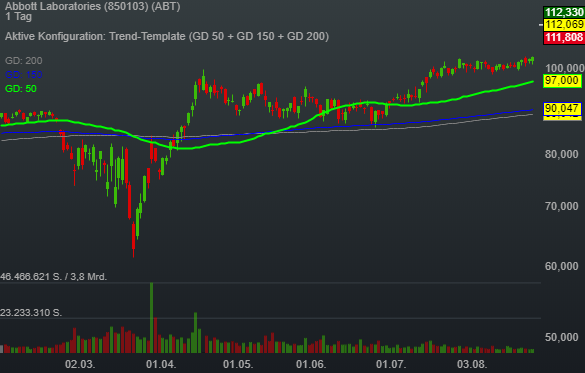
Task: Click the Aktive Konfiguration Trend-Template text
Action: 167,36
